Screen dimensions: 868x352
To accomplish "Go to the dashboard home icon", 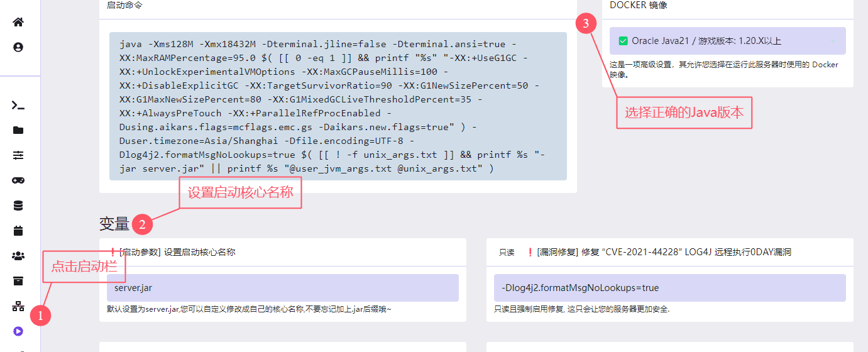I will 18,22.
